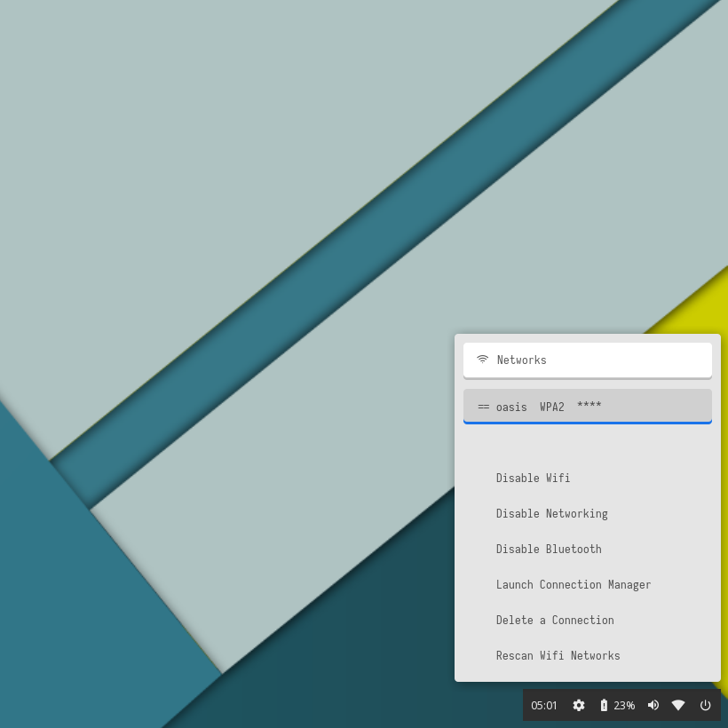Click the connected indicator before oasis
Image resolution: width=728 pixels, height=728 pixels.
483,407
